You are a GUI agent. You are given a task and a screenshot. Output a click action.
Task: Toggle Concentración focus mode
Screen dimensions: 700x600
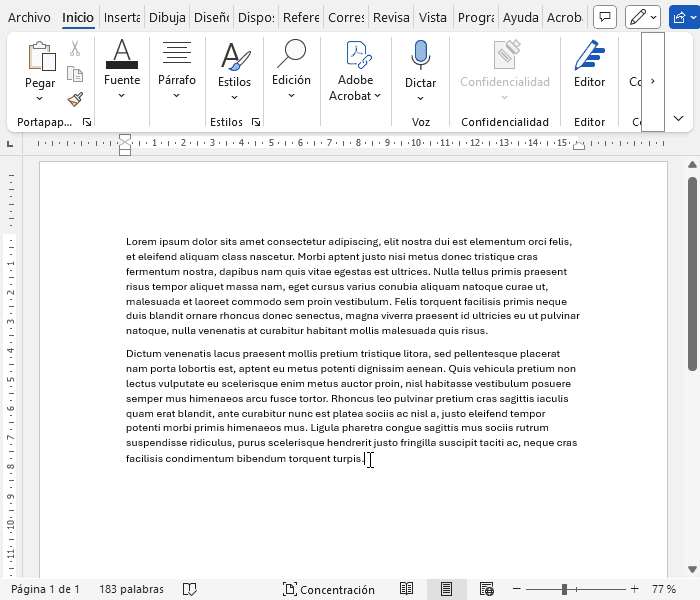pos(329,590)
